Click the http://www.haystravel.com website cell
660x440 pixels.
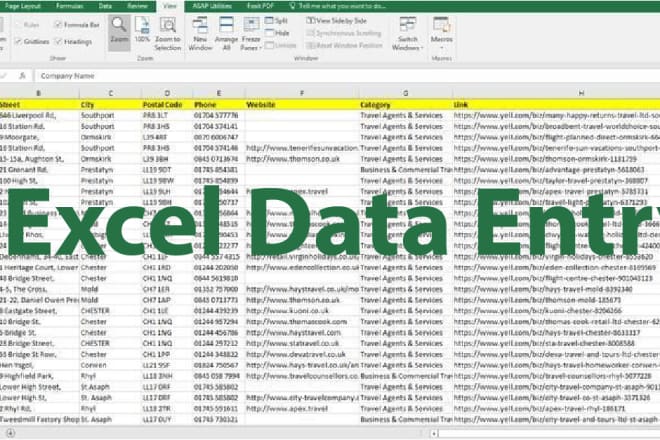[302, 333]
